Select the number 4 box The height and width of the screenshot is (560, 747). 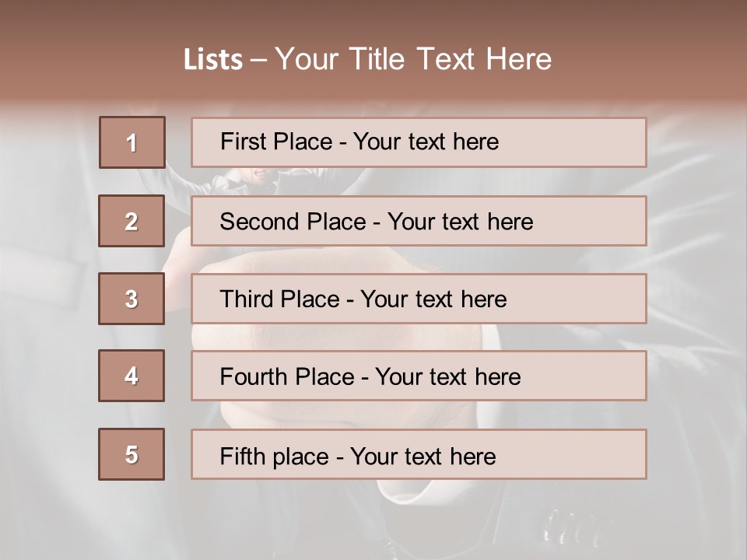coord(132,376)
